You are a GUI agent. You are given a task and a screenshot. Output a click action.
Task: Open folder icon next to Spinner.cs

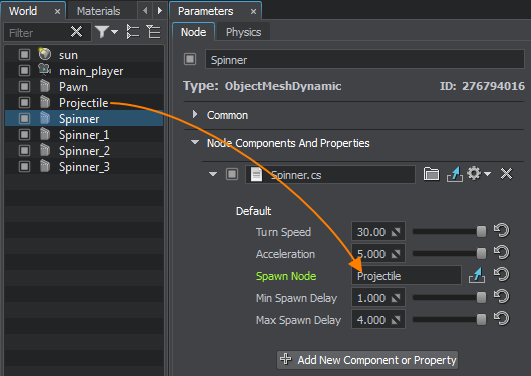coord(431,174)
